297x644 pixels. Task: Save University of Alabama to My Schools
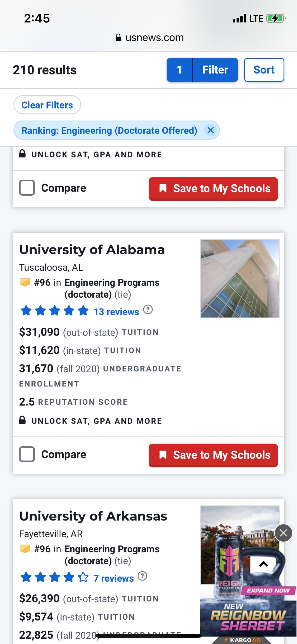[213, 455]
